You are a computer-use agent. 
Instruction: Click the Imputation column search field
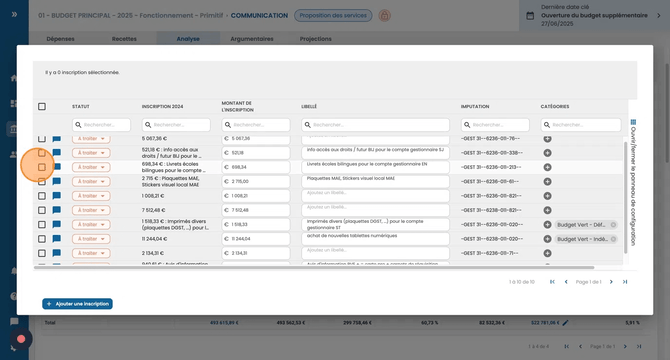click(495, 125)
